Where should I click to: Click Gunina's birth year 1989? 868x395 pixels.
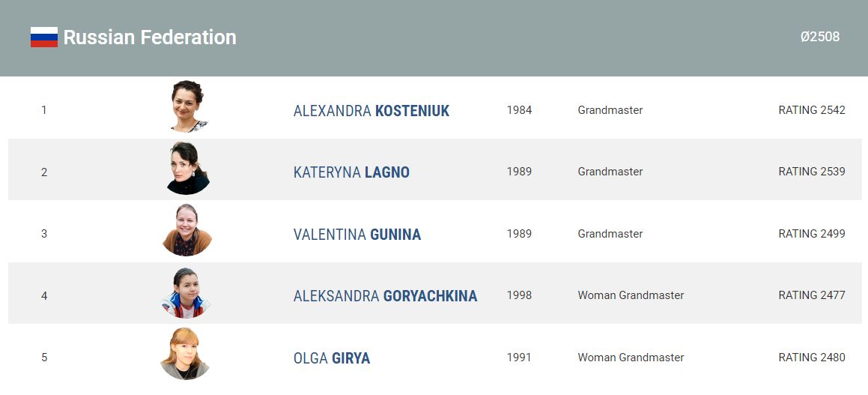(x=519, y=234)
